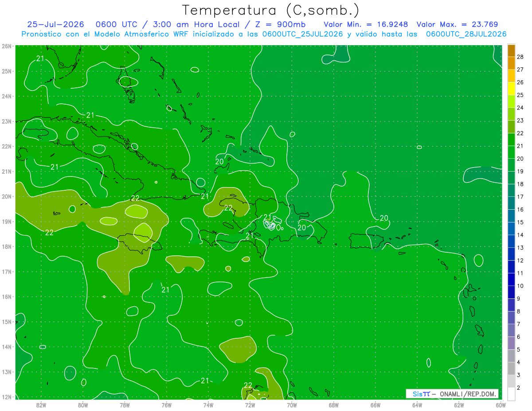Click the color scale label "19"

coord(520,171)
